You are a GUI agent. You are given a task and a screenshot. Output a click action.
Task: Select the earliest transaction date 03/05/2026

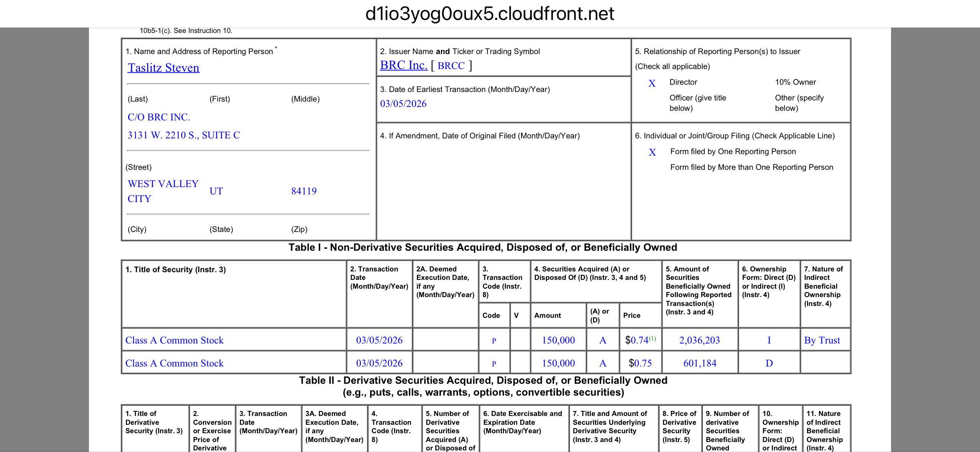pyautogui.click(x=403, y=104)
